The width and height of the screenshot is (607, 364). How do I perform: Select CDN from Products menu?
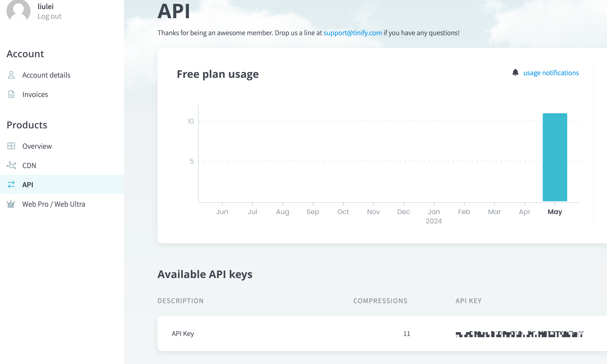[x=29, y=165]
